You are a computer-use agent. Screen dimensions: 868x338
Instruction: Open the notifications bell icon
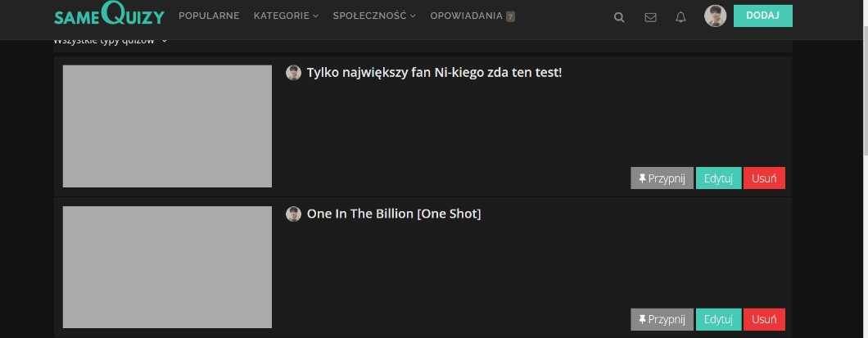tap(680, 16)
